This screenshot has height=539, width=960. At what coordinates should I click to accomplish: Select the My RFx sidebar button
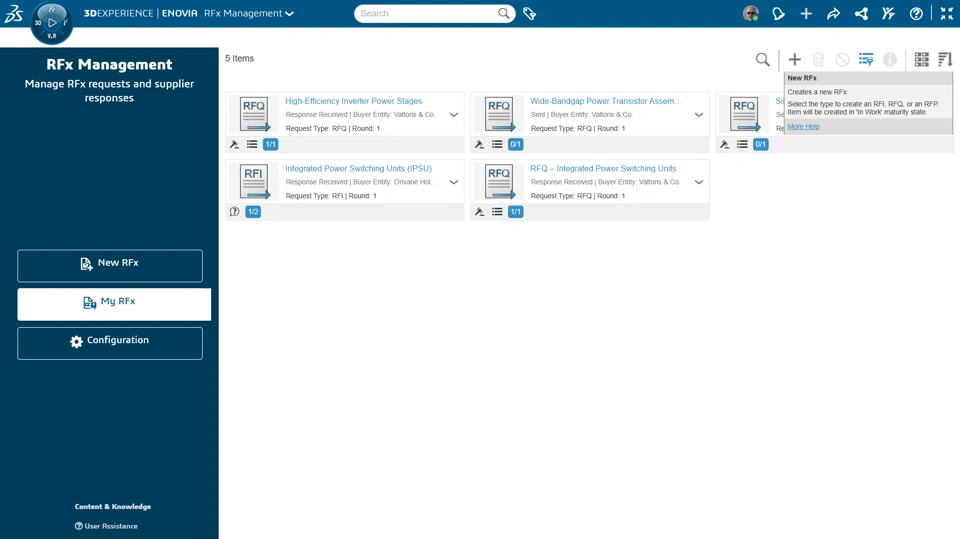(x=114, y=304)
